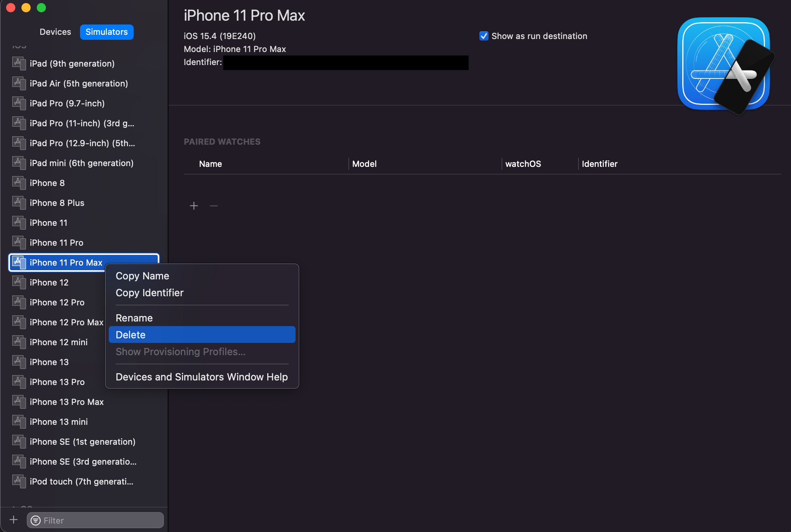The height and width of the screenshot is (532, 791).
Task: Zoom the window with the green button
Action: click(41, 8)
